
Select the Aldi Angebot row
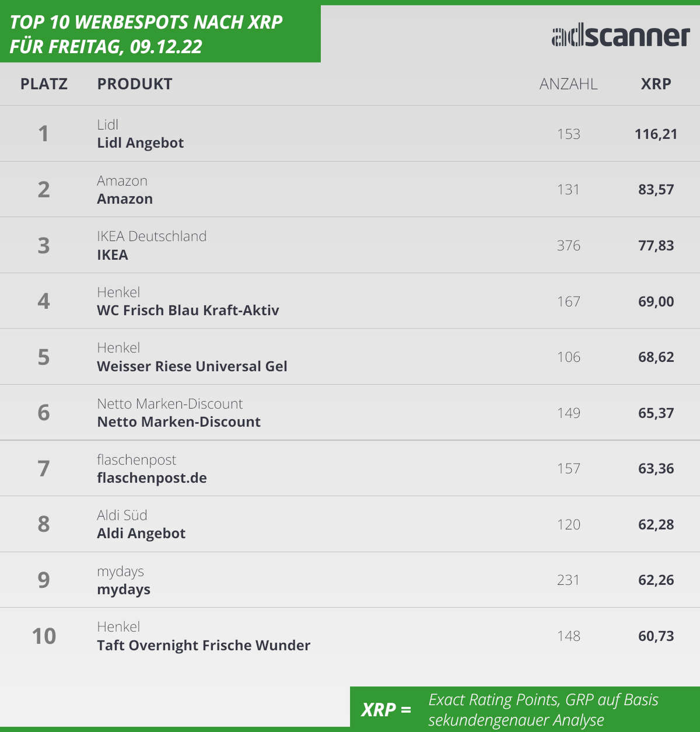pos(350,524)
